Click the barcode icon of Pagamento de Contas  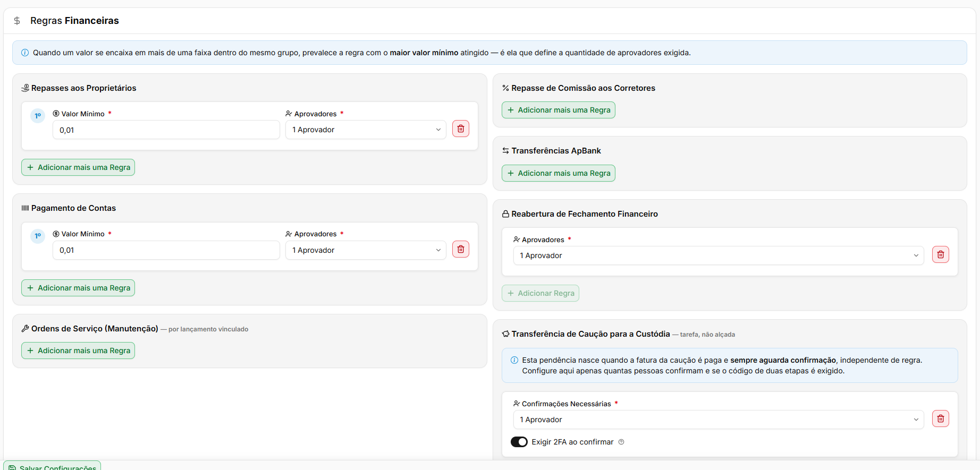(x=25, y=208)
